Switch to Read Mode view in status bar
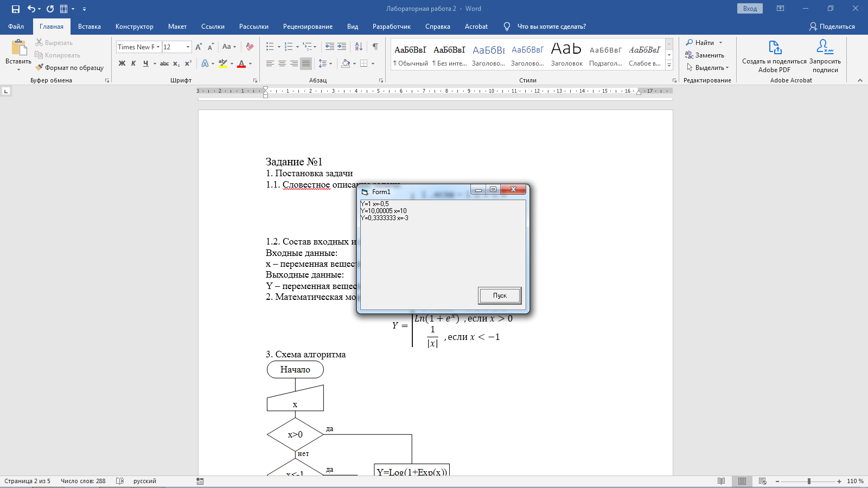 721,481
